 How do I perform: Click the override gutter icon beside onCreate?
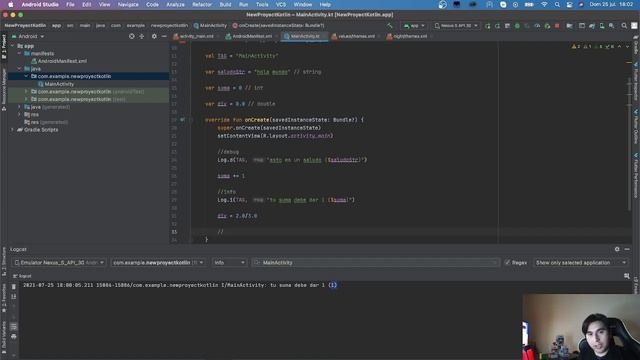tap(182, 120)
